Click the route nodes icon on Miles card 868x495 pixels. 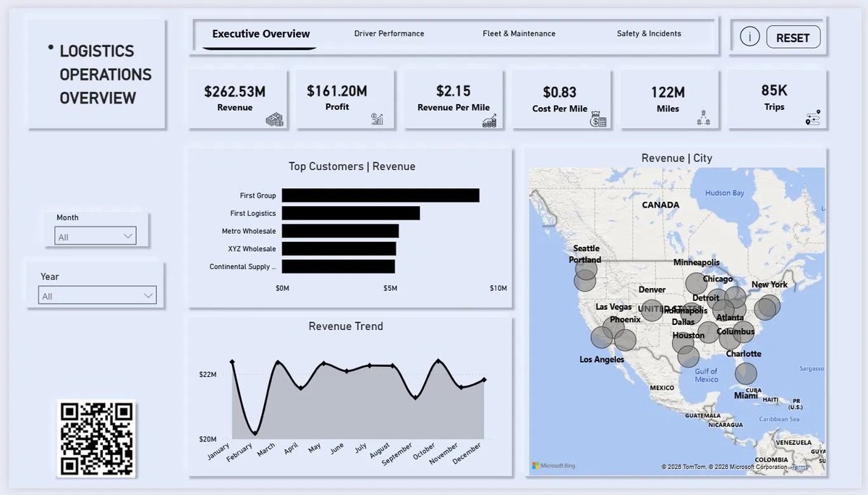pos(705,118)
